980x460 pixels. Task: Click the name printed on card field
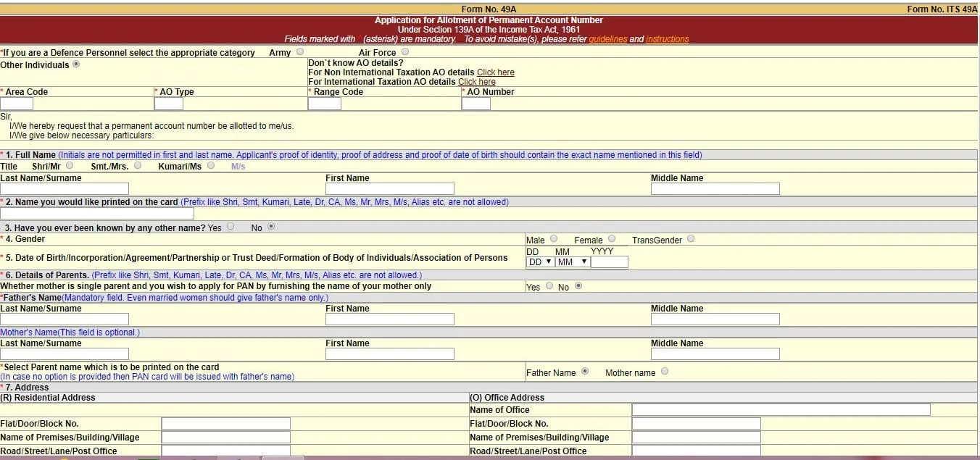pos(97,214)
